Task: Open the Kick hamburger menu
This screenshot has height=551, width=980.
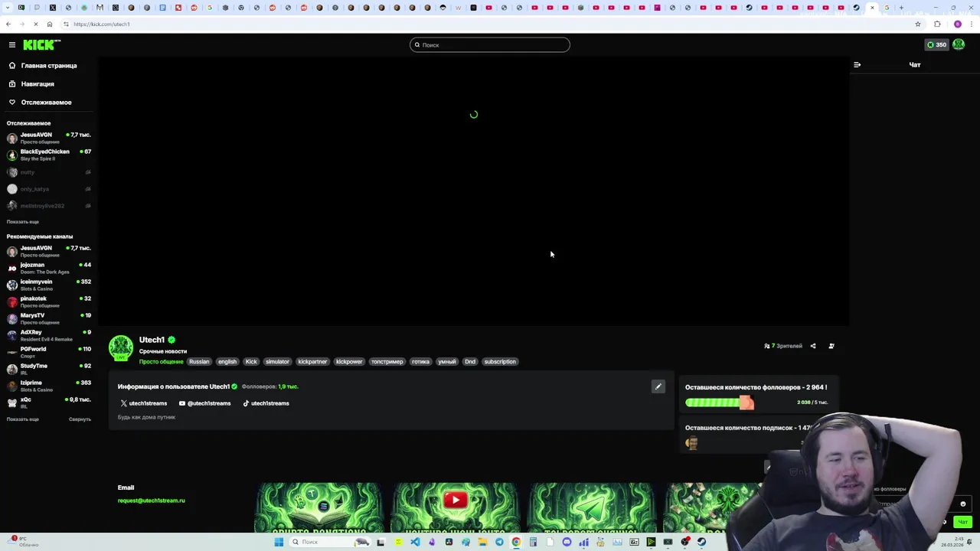Action: click(x=11, y=45)
